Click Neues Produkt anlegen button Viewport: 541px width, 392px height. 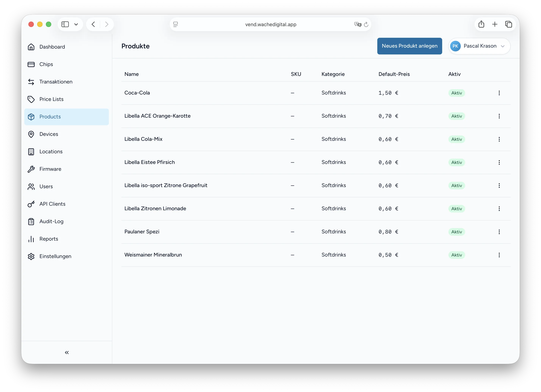point(409,46)
